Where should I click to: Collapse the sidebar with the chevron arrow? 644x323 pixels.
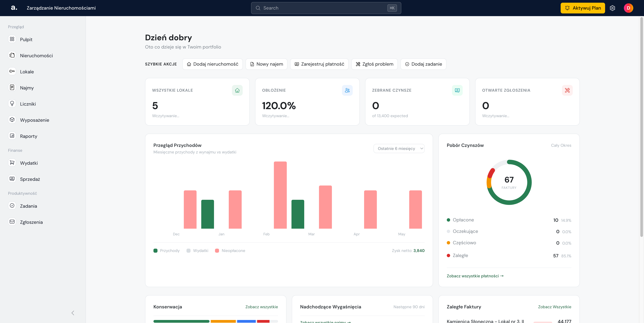73,313
